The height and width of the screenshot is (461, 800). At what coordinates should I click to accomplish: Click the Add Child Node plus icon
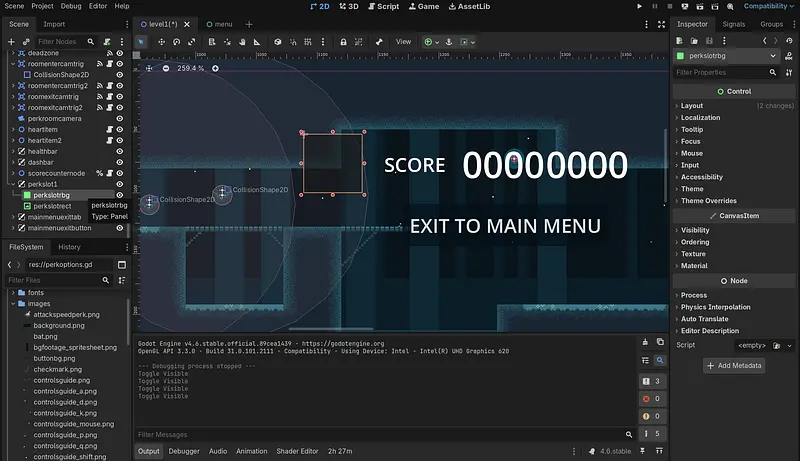click(x=12, y=42)
